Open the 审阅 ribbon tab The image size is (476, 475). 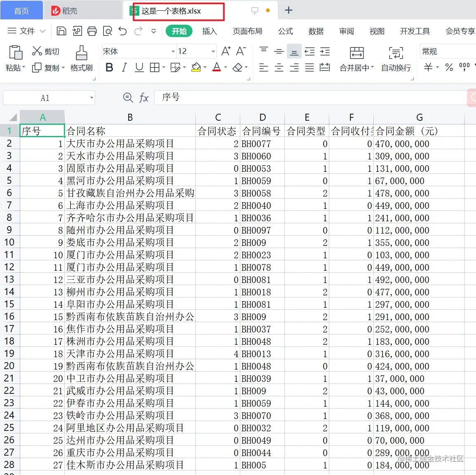click(346, 31)
